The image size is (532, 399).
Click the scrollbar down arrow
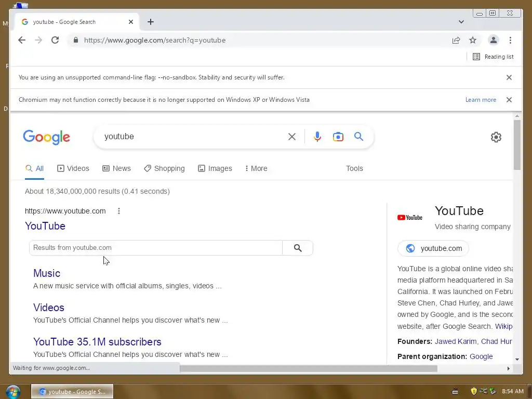click(x=517, y=360)
